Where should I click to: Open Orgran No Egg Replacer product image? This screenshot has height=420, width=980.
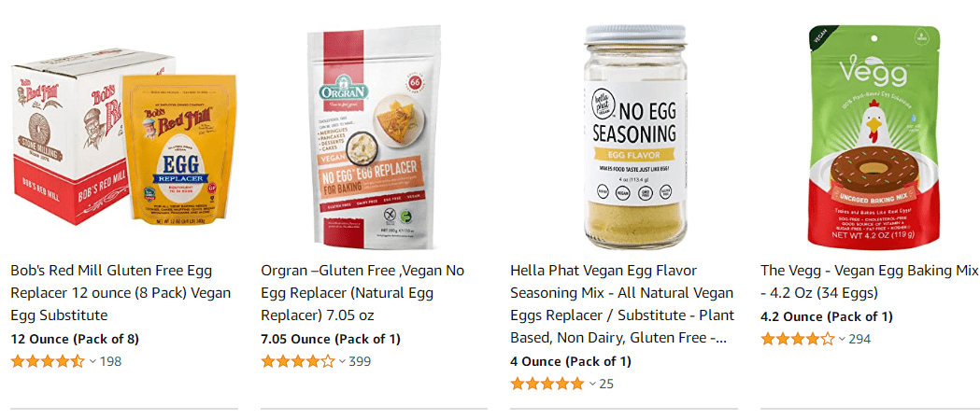(x=374, y=137)
